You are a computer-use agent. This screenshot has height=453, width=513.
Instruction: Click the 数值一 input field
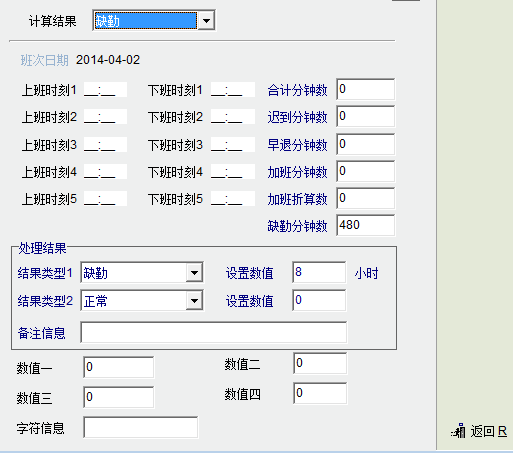click(119, 367)
